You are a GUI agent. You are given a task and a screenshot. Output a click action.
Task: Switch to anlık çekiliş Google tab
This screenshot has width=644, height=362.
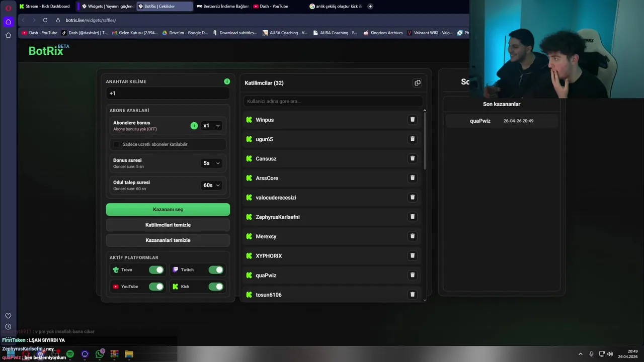coord(336,7)
